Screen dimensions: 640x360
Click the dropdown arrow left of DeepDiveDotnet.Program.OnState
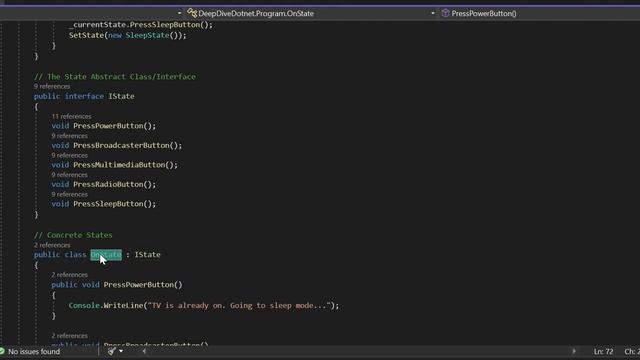(180, 13)
